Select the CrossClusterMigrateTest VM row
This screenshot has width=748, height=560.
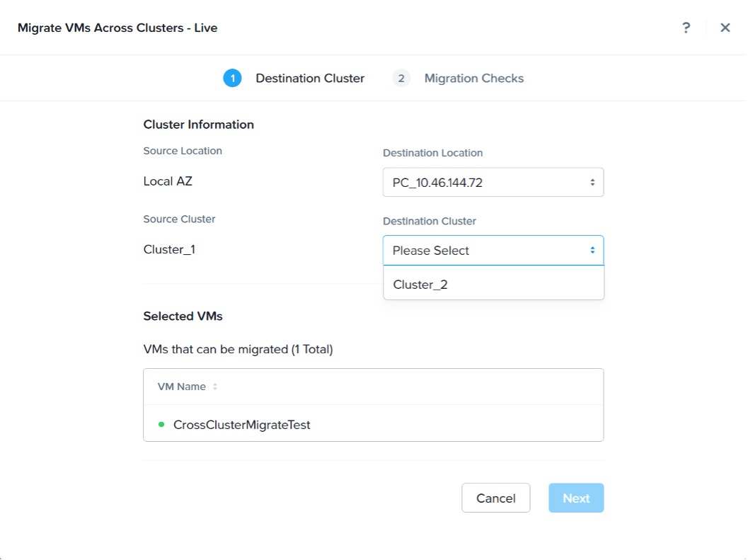pos(242,425)
